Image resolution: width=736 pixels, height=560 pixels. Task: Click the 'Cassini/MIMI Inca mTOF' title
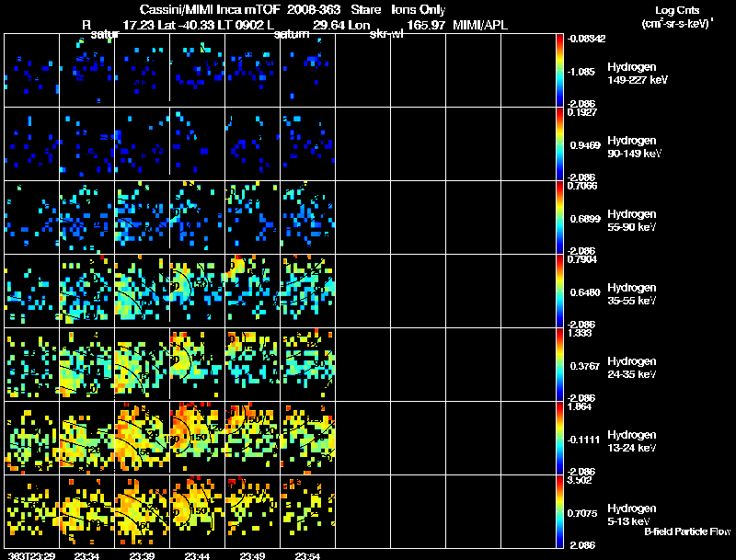pyautogui.click(x=210, y=10)
